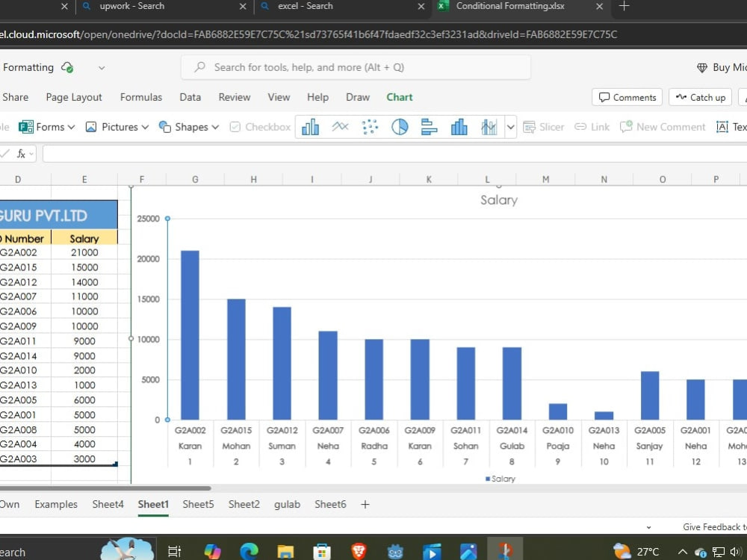Open Task View from the taskbar
The width and height of the screenshot is (747, 560).
(x=174, y=552)
